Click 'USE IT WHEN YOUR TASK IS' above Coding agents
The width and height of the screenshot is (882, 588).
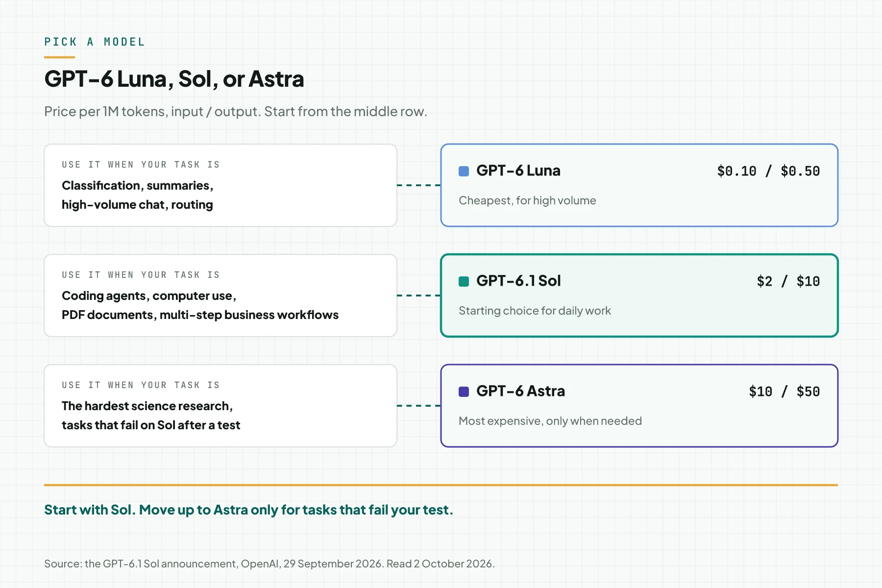pyautogui.click(x=141, y=275)
